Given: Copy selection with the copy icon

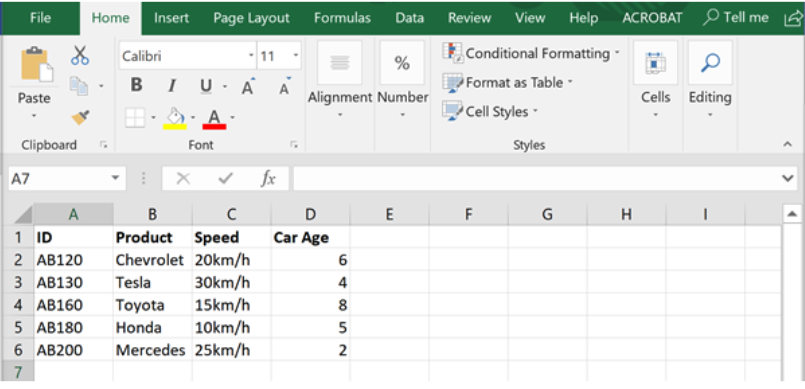Looking at the screenshot, I should pos(79,86).
